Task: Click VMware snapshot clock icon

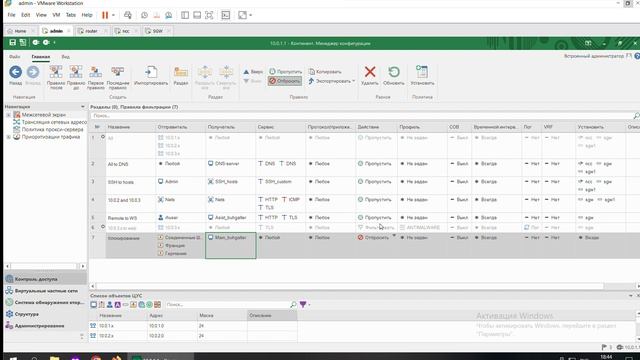Action: [x=144, y=15]
